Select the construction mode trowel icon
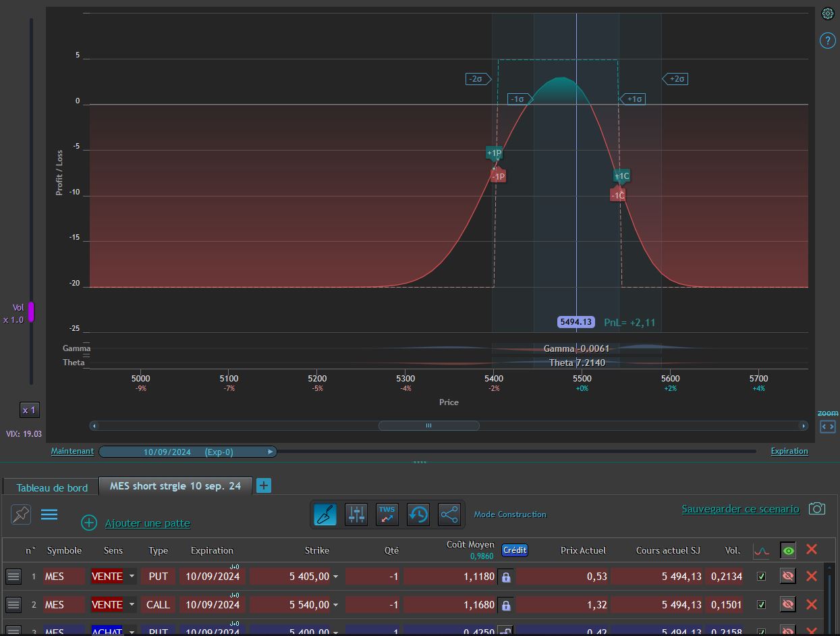 pyautogui.click(x=325, y=514)
